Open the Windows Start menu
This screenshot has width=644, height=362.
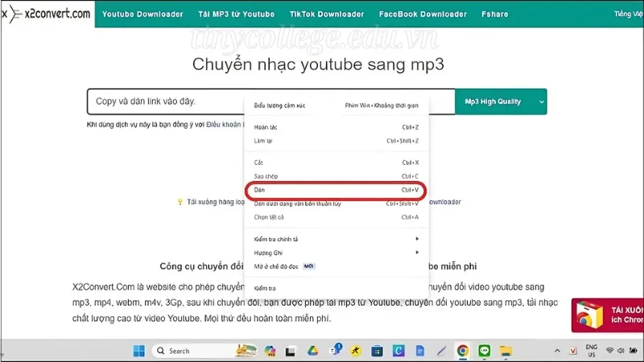click(x=138, y=351)
